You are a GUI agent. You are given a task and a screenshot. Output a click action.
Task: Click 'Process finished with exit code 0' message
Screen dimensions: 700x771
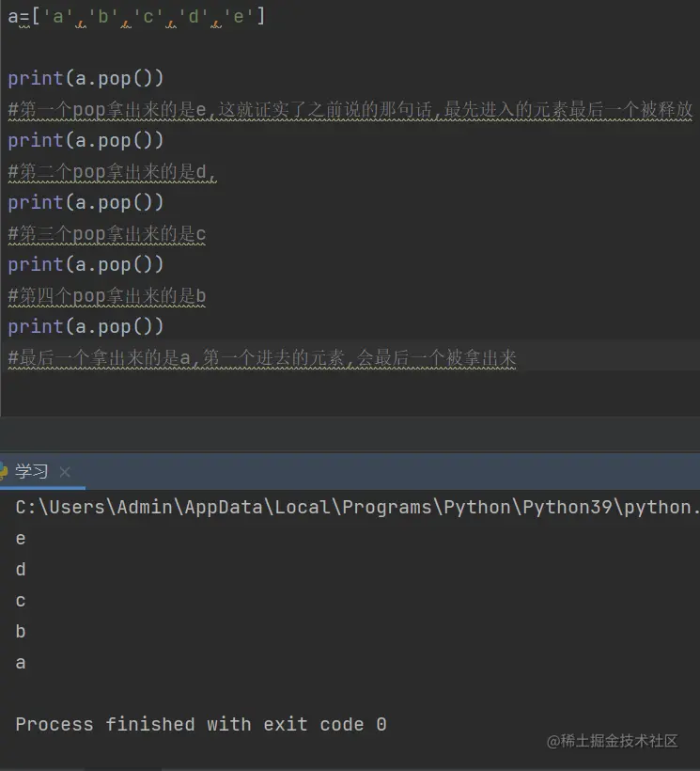(x=201, y=724)
